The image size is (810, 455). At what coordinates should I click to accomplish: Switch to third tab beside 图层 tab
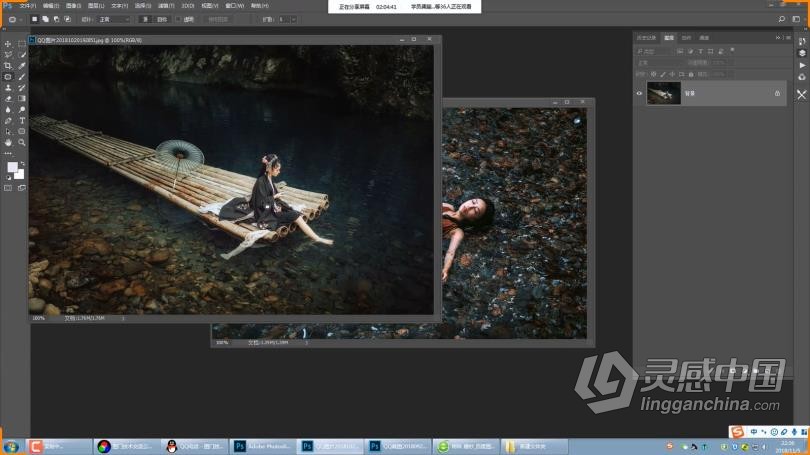(x=686, y=38)
